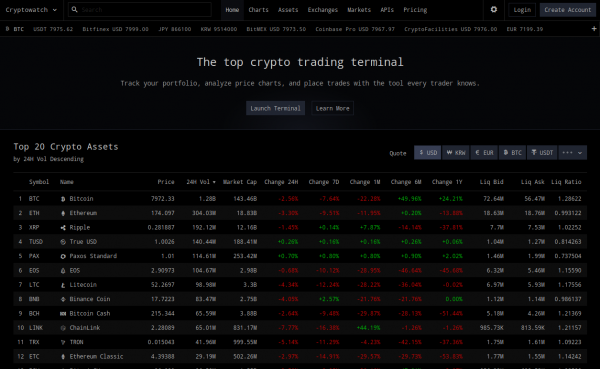600x369 pixels.
Task: Click the Ripple coin icon
Action: click(63, 228)
